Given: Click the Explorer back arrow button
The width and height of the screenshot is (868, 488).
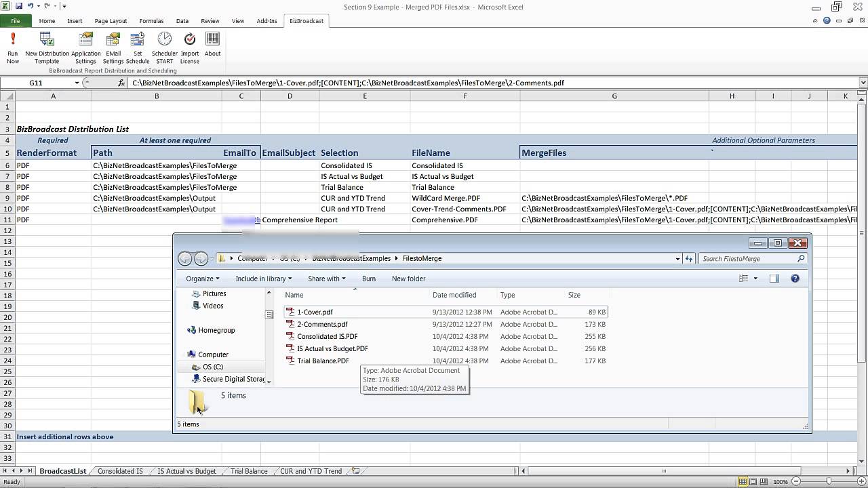Looking at the screenshot, I should click(x=185, y=258).
